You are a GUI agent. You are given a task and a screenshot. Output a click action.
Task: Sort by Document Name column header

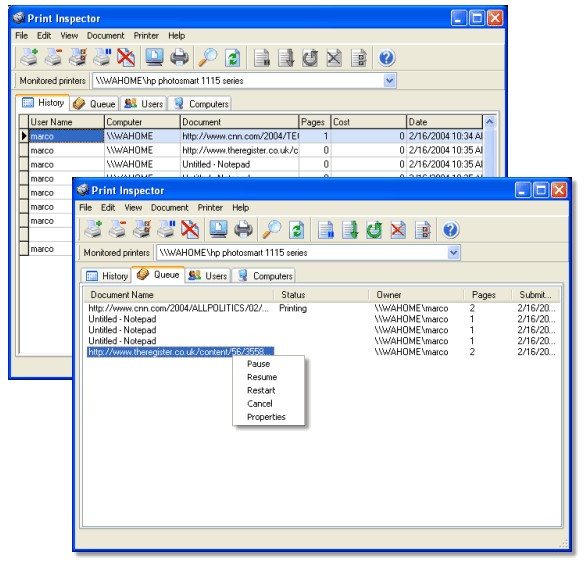179,295
